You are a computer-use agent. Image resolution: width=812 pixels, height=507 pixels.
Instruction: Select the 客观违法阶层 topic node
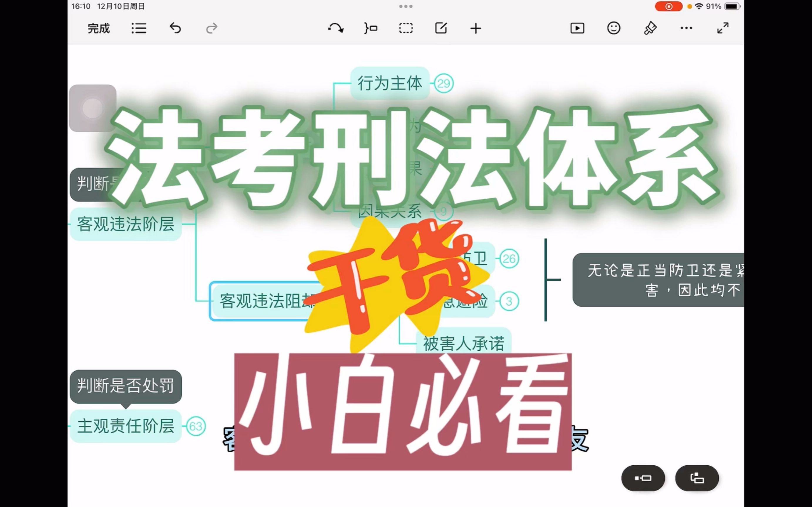coord(126,224)
